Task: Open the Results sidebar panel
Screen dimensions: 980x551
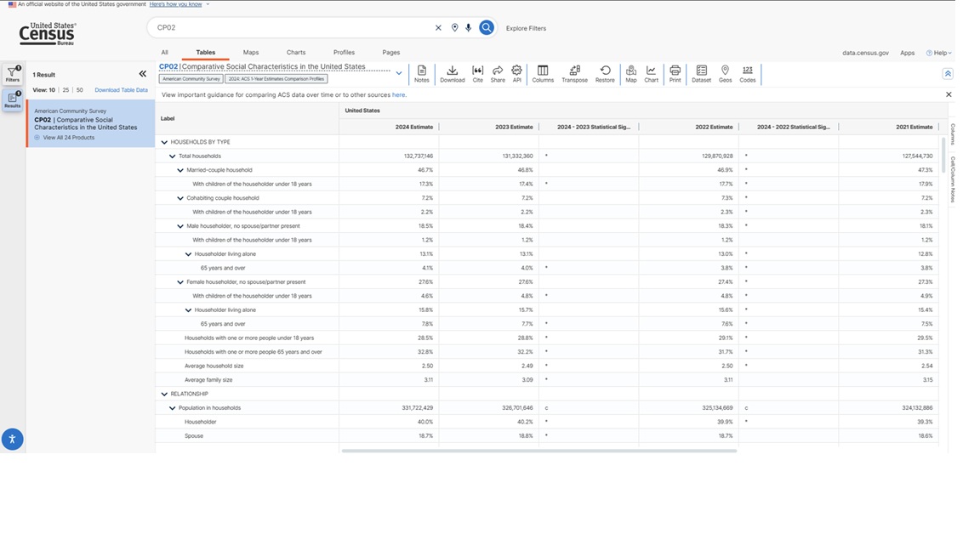Action: 13,100
